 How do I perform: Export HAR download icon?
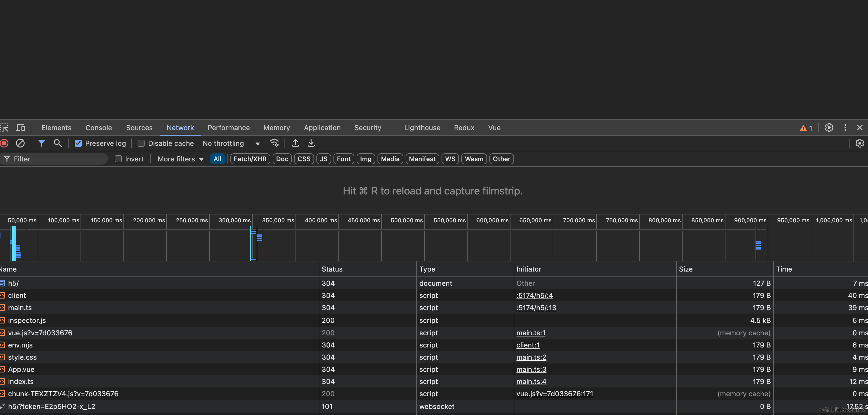[x=311, y=143]
